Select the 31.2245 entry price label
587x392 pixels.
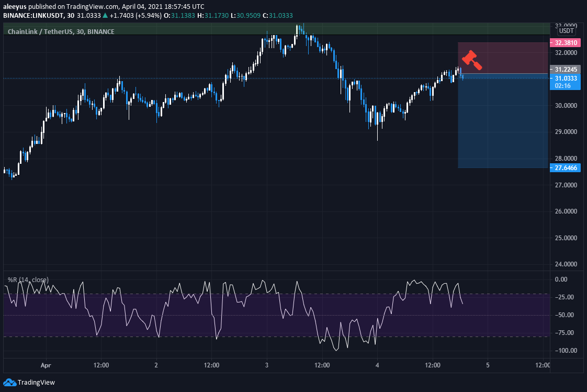tap(565, 69)
